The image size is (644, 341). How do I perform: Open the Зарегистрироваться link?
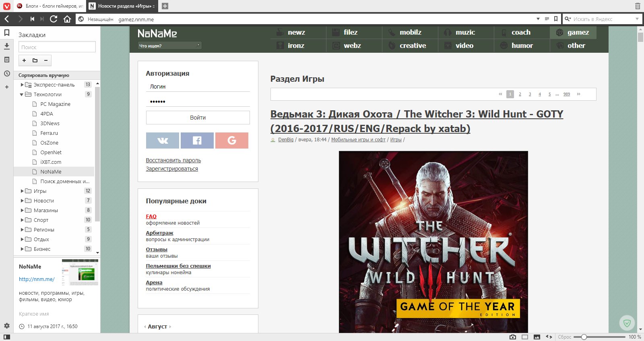pos(172,169)
